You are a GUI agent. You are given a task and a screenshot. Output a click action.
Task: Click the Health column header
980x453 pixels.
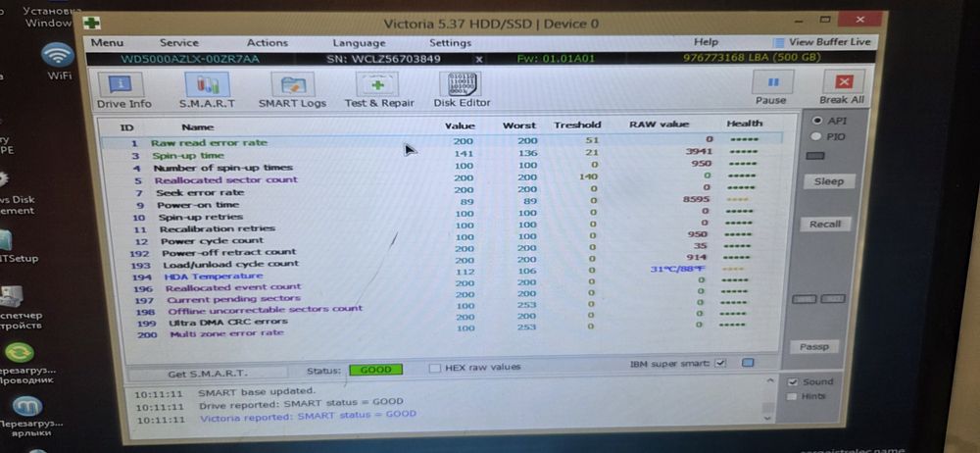(745, 124)
